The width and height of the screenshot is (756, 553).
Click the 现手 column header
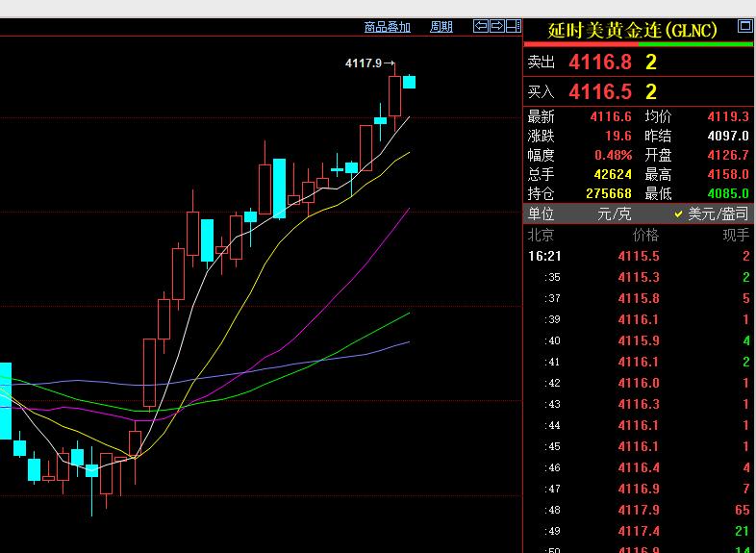[736, 236]
